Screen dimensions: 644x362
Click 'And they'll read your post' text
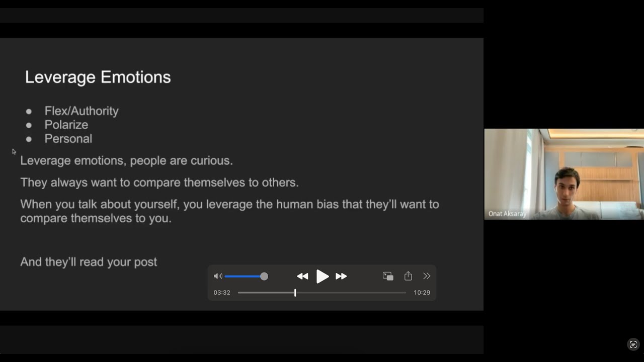point(89,262)
